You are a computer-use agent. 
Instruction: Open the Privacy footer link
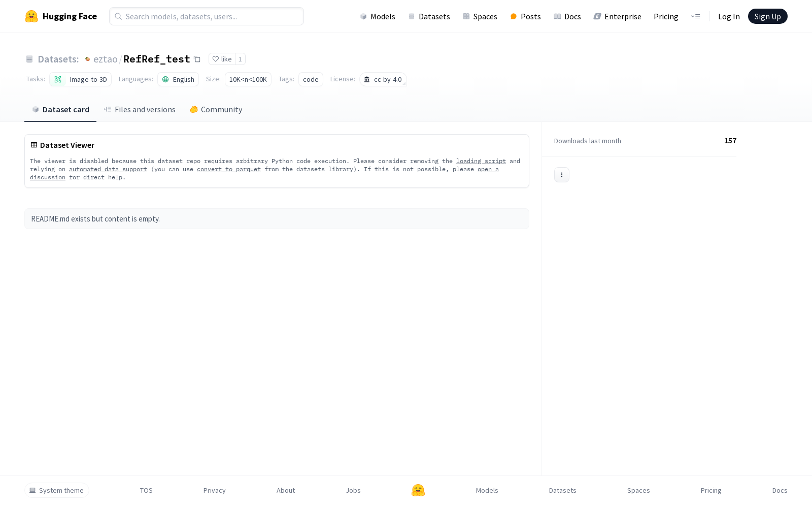click(x=214, y=490)
